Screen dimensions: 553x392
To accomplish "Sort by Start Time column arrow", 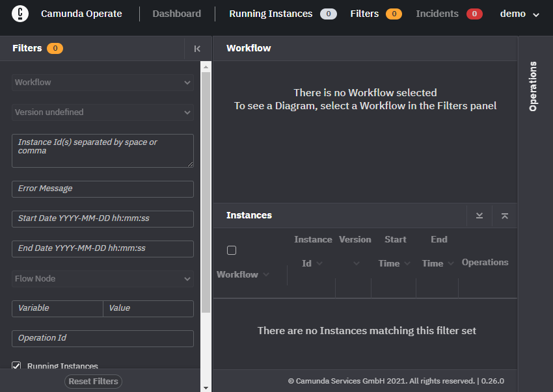I will [407, 263].
